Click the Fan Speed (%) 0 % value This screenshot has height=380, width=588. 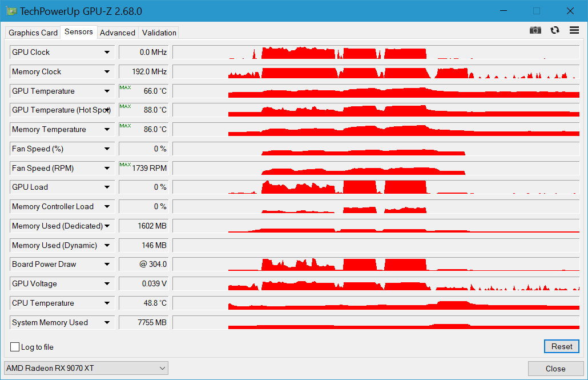coord(144,149)
